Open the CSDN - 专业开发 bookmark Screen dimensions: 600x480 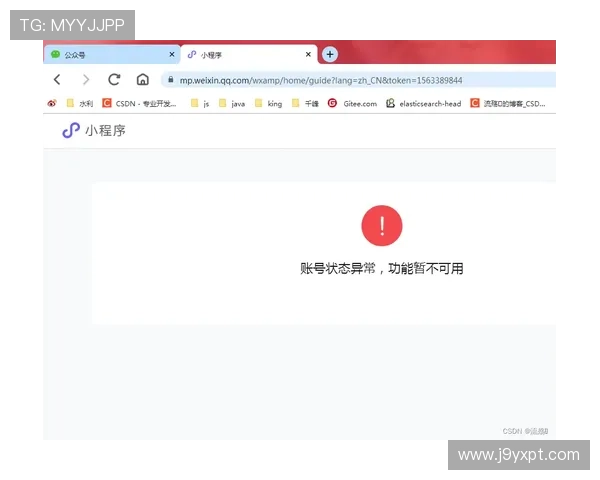pyautogui.click(x=139, y=103)
